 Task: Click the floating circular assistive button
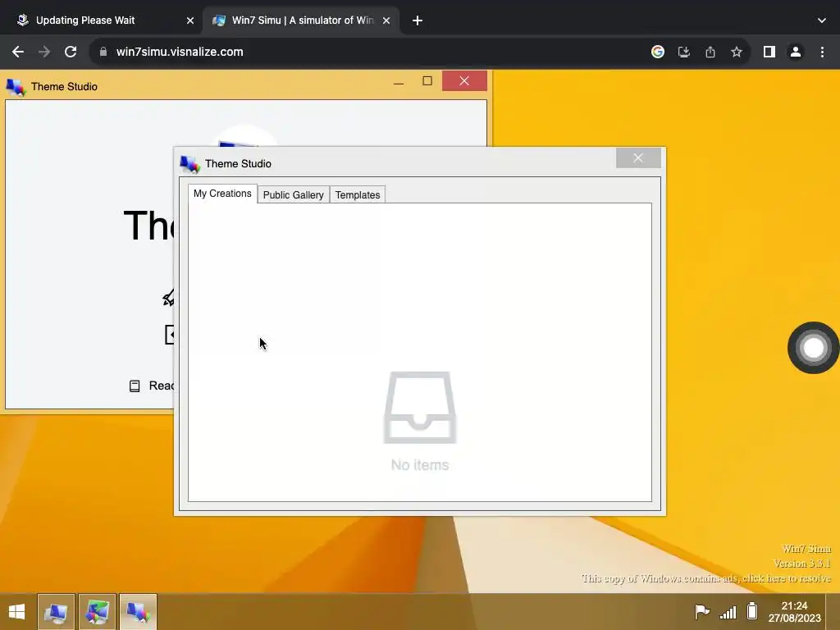point(813,348)
